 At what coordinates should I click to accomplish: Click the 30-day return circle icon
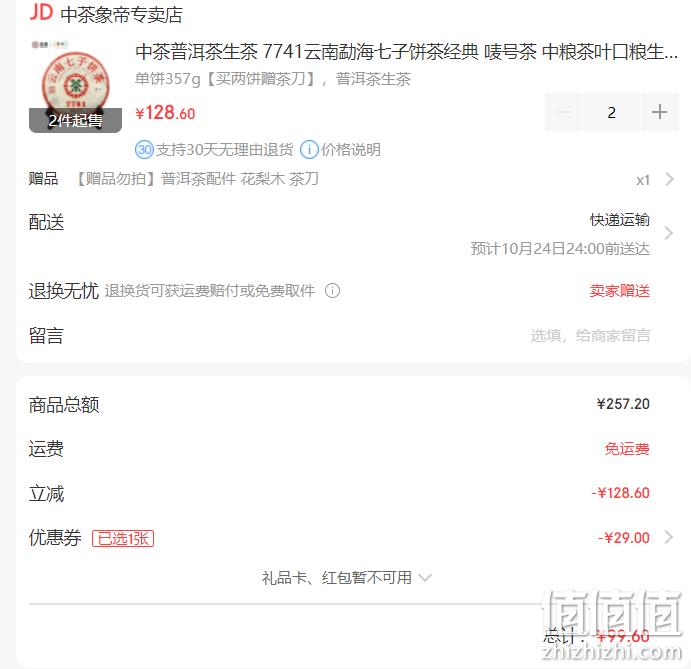point(144,150)
